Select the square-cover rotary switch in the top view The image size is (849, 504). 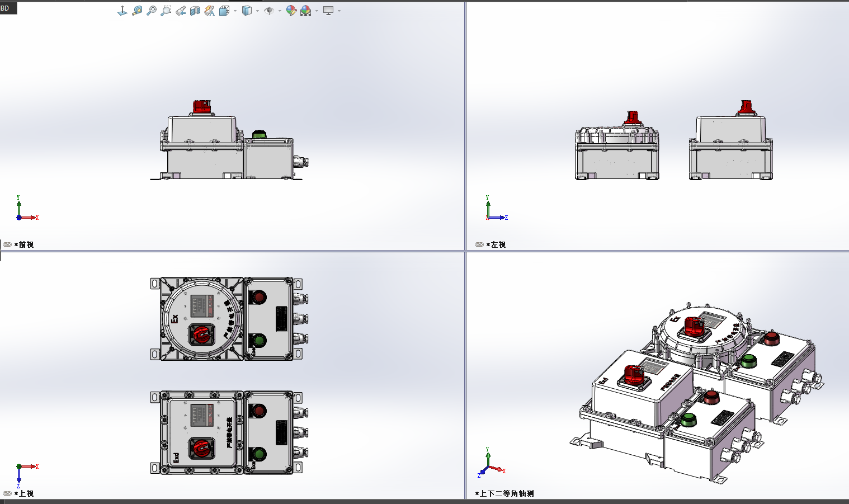click(201, 448)
